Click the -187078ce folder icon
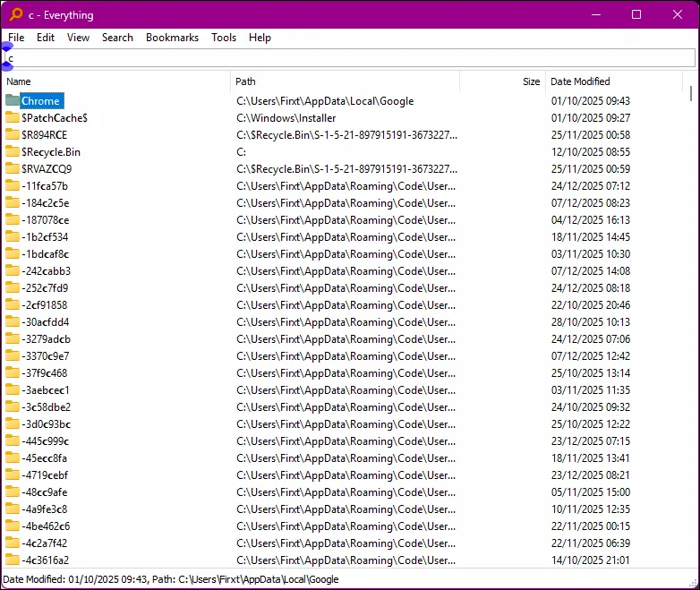This screenshot has height=590, width=700. click(13, 219)
